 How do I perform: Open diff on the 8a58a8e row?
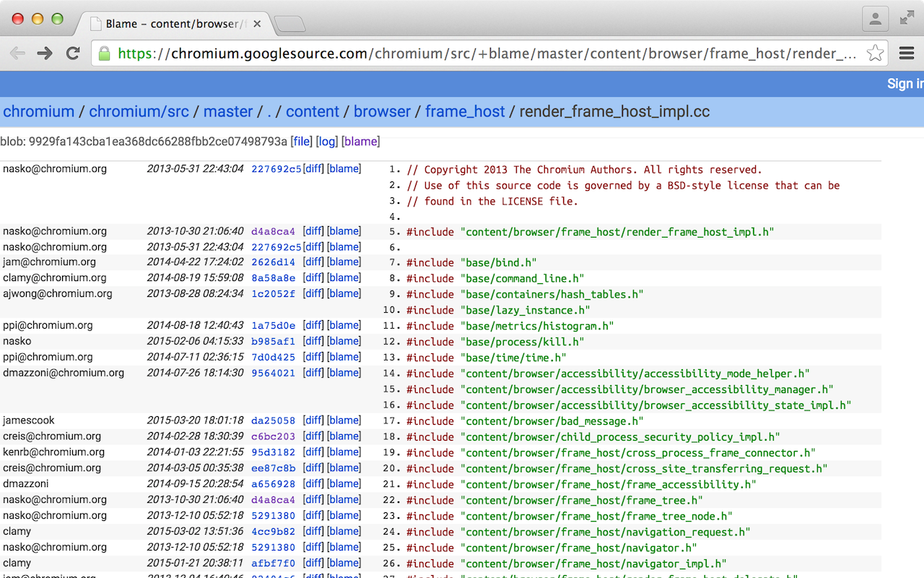pyautogui.click(x=313, y=278)
